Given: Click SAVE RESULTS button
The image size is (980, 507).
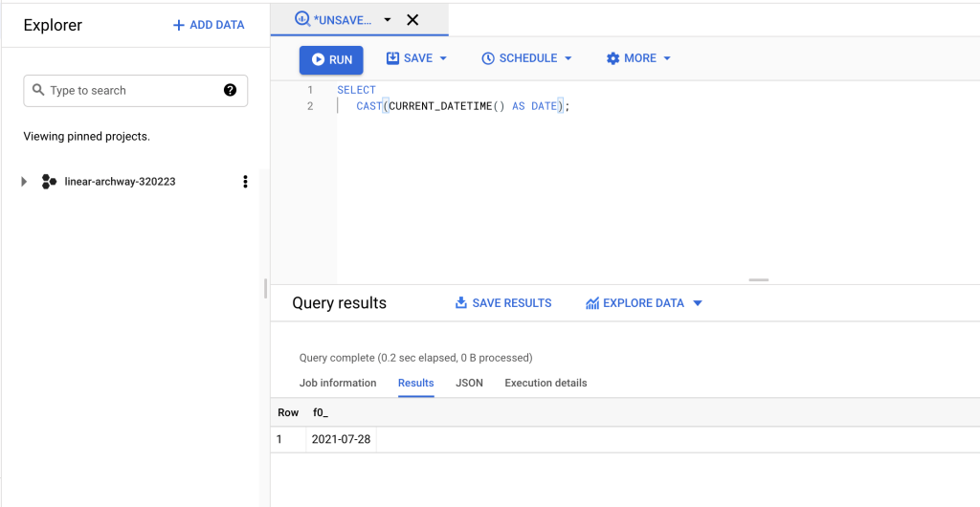Looking at the screenshot, I should (503, 303).
